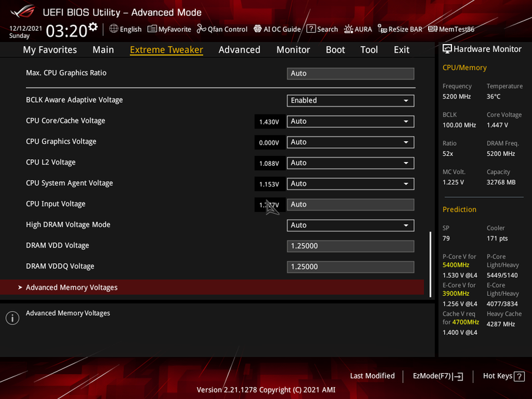
Task: Click the Search question mark icon
Action: point(311,29)
